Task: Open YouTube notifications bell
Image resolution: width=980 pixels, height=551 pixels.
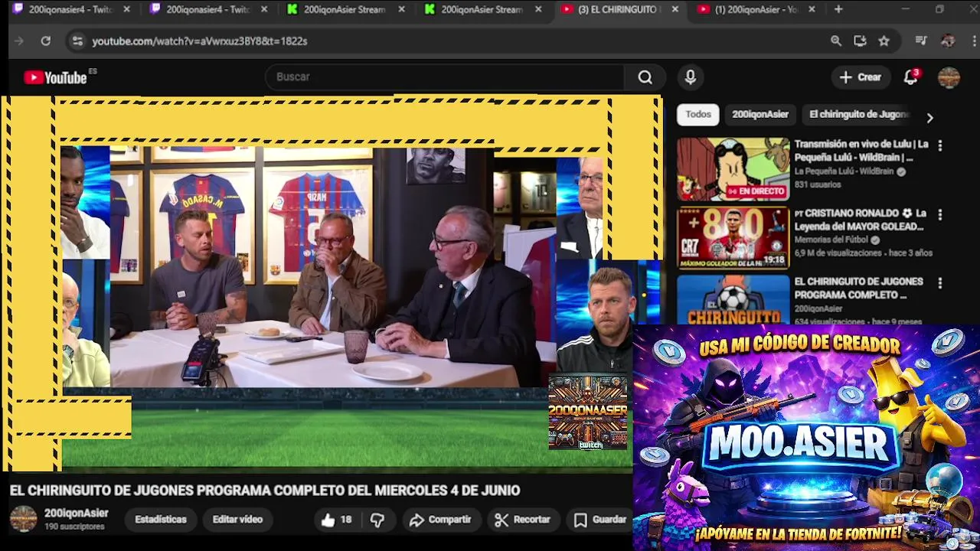Action: [911, 77]
